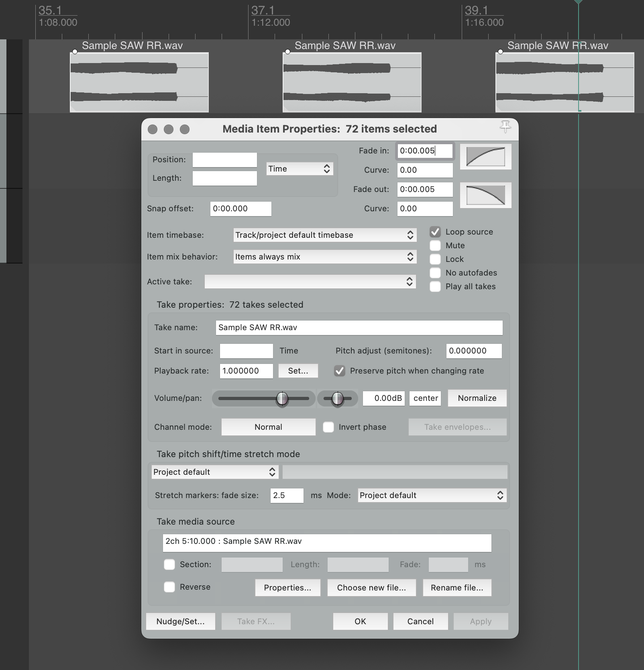The height and width of the screenshot is (670, 644).
Task: Click the Start in source field
Action: pos(246,351)
